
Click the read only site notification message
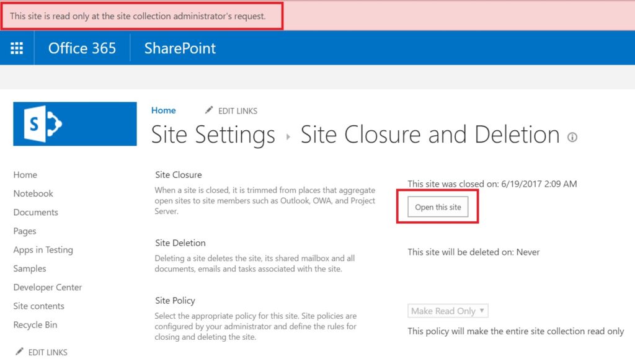[138, 16]
